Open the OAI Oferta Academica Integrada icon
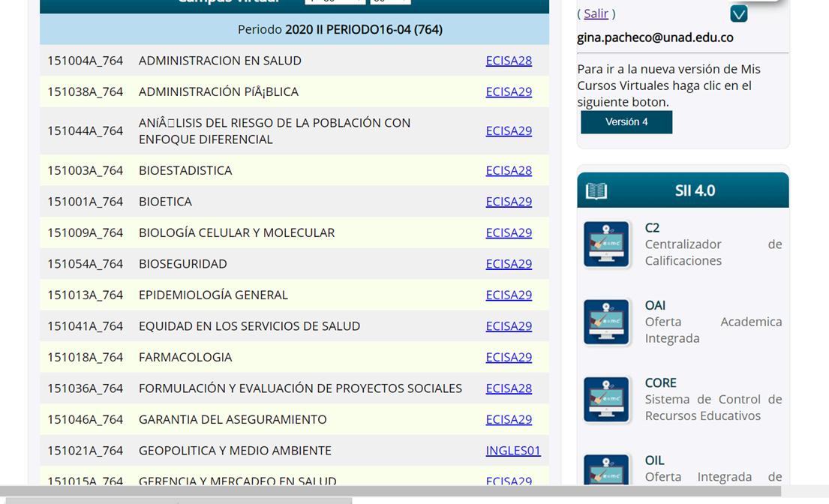Screen dimensions: 829x504 click(x=606, y=322)
